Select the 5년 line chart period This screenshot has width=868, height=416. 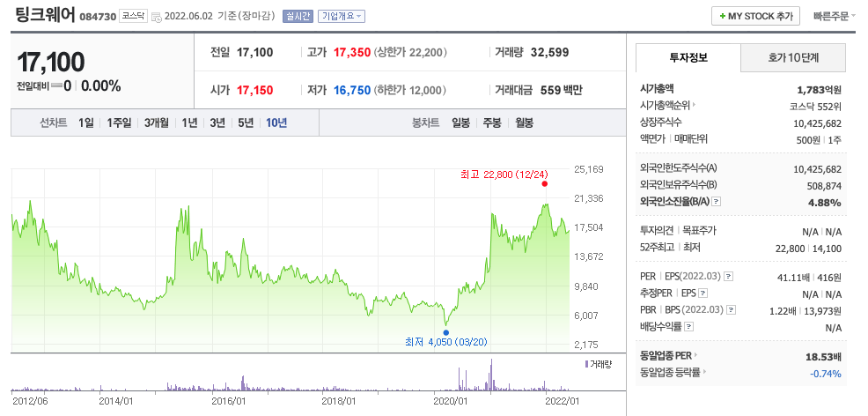(246, 123)
